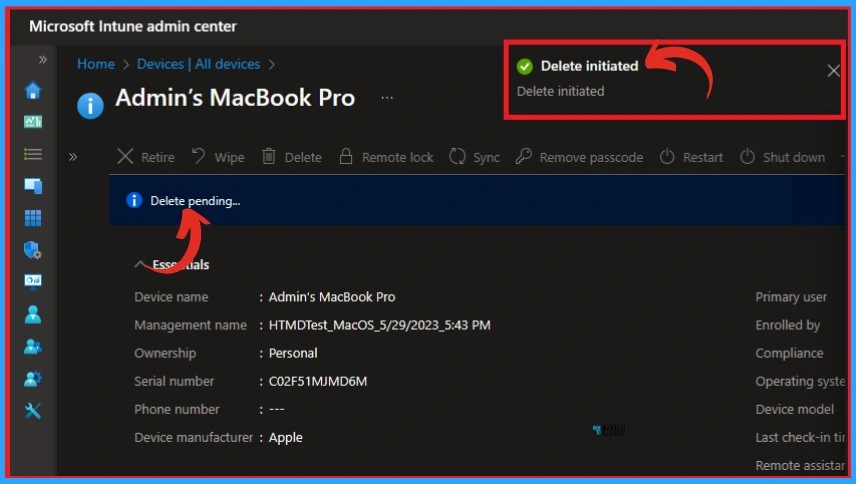The height and width of the screenshot is (484, 856).
Task: Select serial number C02F51MJMD6M
Action: [318, 381]
